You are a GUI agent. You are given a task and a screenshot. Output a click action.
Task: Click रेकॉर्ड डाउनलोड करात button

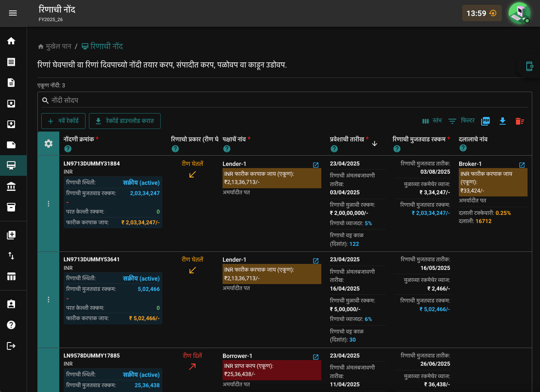[x=124, y=121]
